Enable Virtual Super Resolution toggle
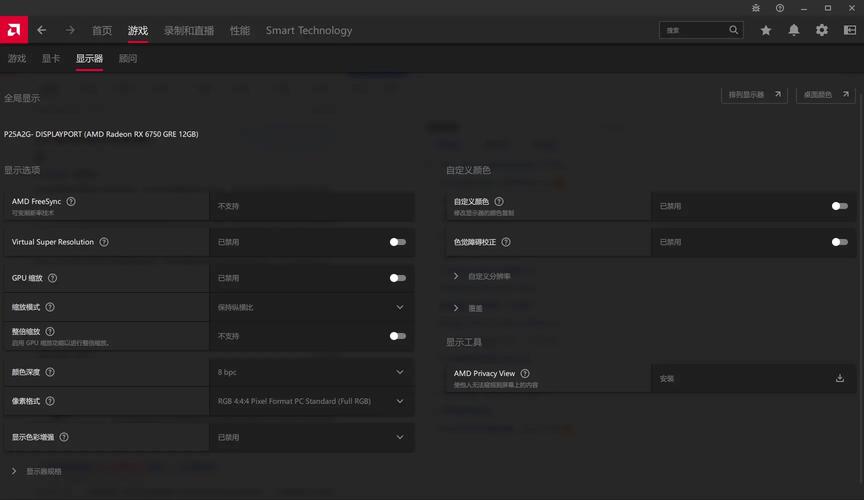 (397, 242)
